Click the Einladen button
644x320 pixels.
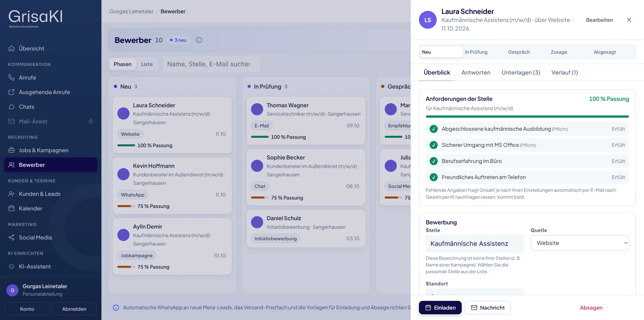440,308
